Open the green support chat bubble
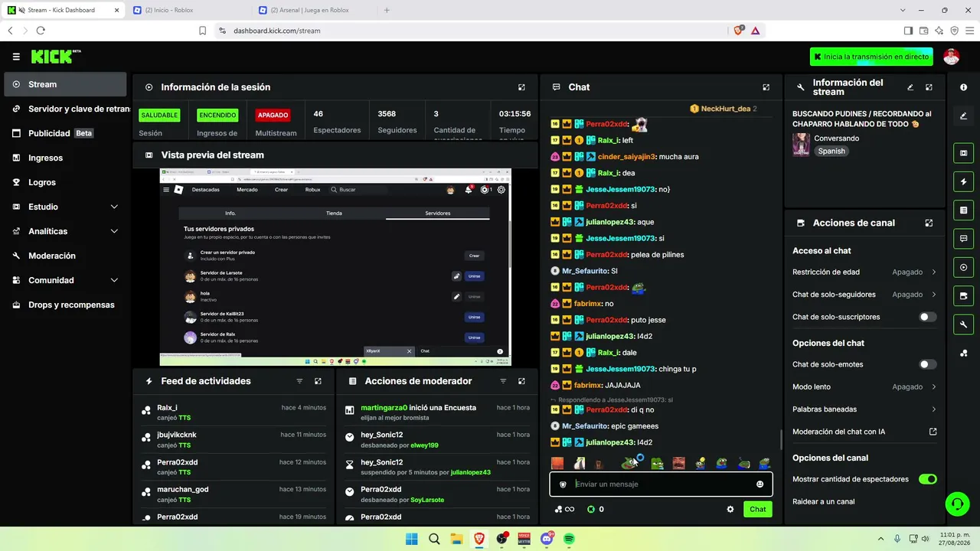 point(957,504)
